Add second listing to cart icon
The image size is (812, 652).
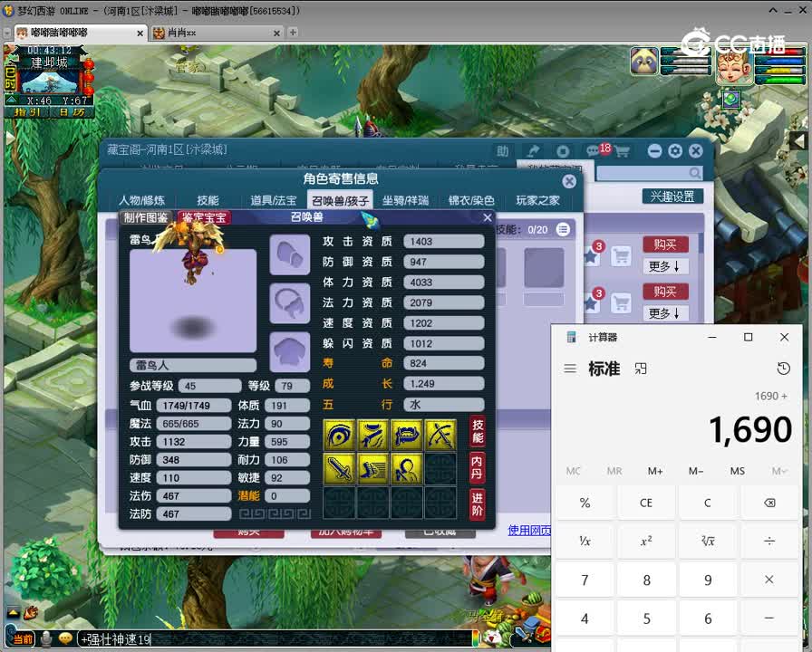click(621, 302)
